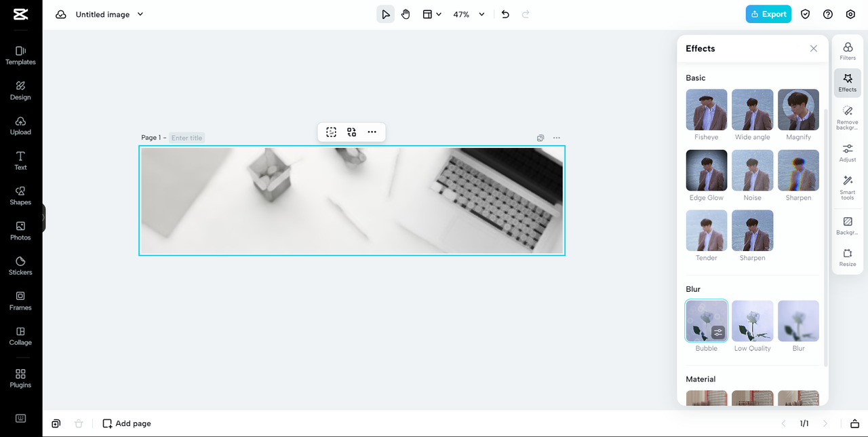Open more options in floating toolbar

tap(372, 132)
